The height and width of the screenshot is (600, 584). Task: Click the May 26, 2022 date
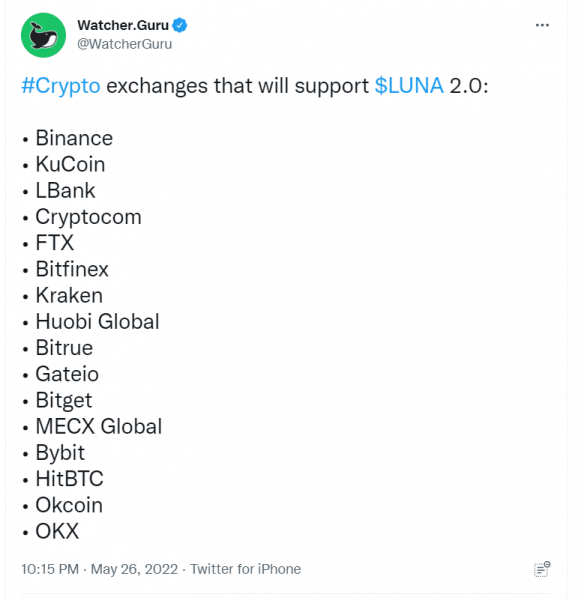click(134, 569)
